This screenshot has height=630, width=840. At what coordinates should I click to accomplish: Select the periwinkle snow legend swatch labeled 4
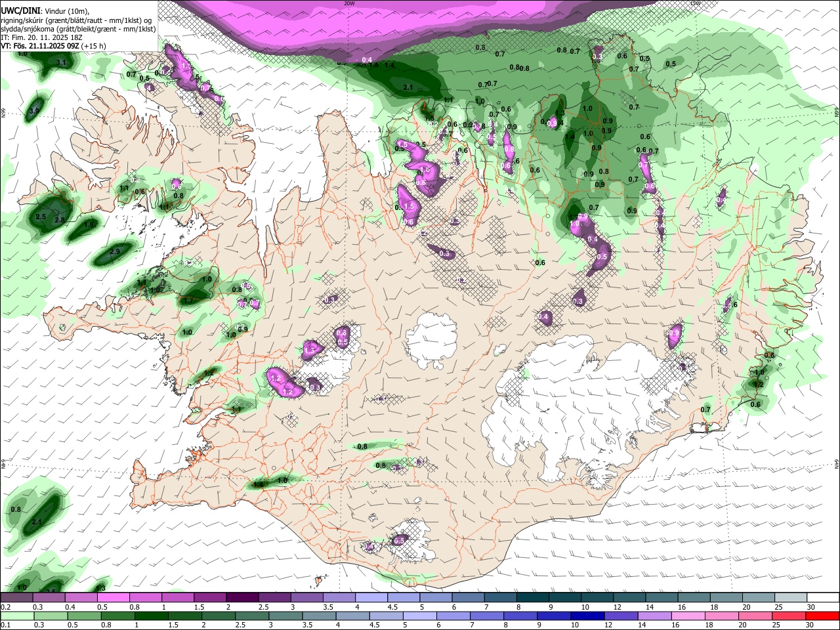coord(371,598)
